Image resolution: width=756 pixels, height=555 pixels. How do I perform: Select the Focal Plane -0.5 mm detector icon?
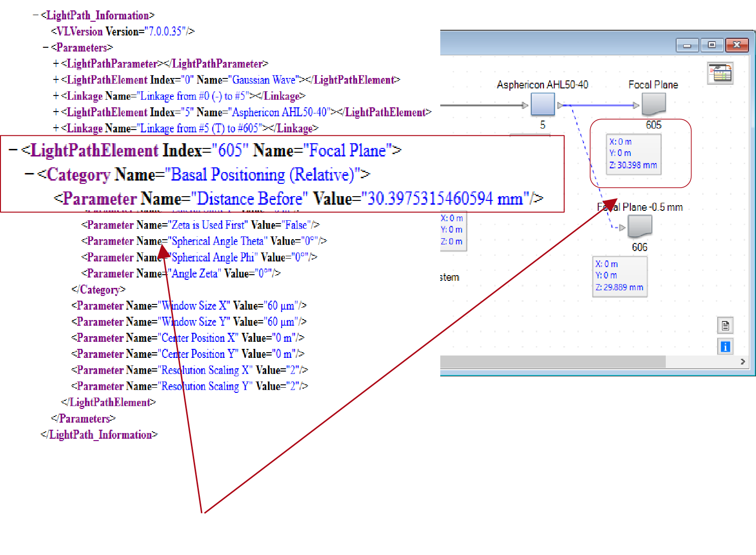click(640, 226)
